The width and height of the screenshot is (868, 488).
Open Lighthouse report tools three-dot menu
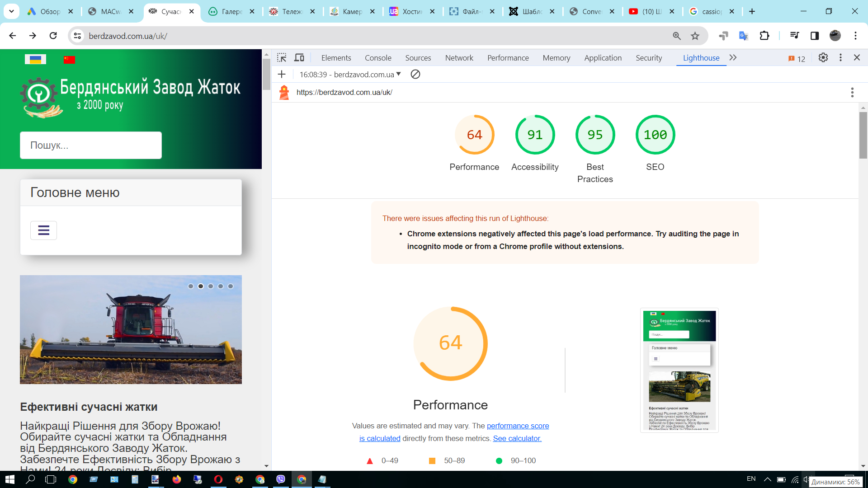click(x=852, y=93)
